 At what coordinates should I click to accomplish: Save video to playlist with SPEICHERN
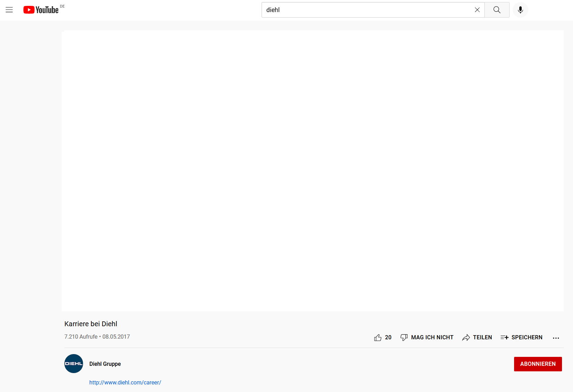(522, 338)
